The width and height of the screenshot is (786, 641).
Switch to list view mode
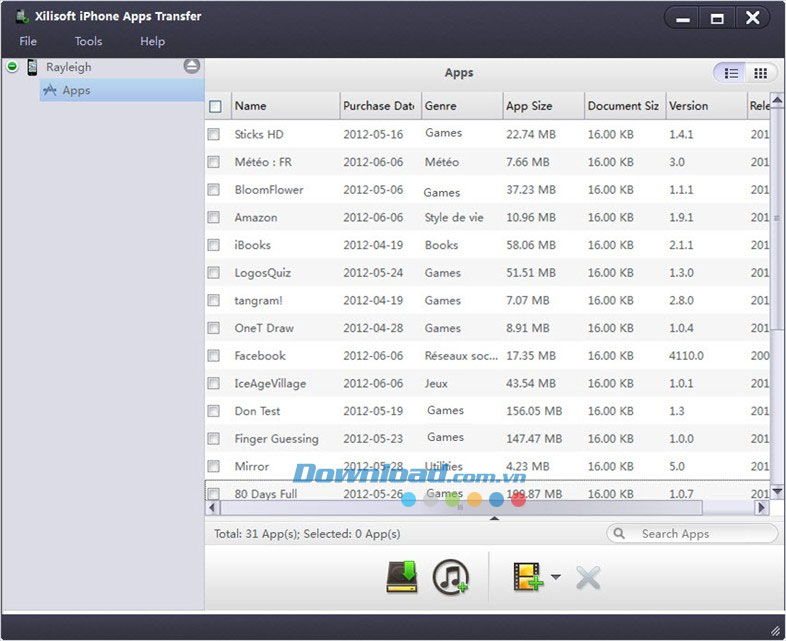click(731, 74)
